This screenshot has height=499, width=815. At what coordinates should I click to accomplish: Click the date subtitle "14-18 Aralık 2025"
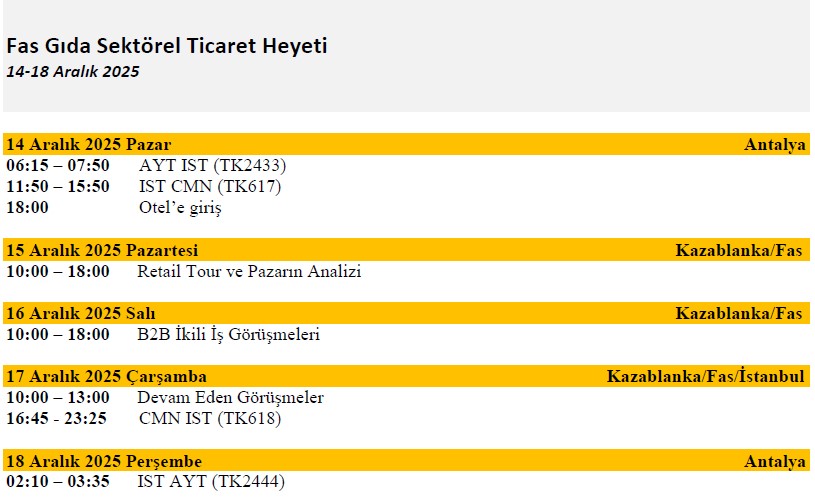click(x=72, y=72)
